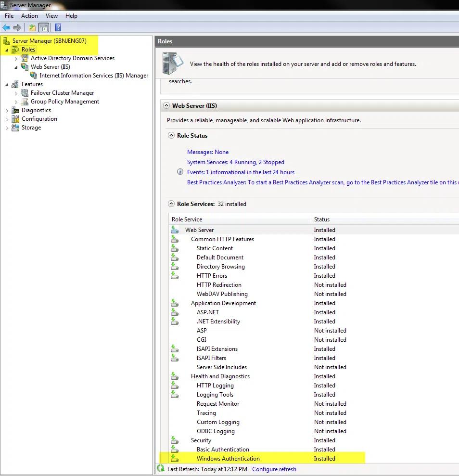Select the Custom Logging row
The image size is (459, 476).
pyautogui.click(x=313, y=422)
